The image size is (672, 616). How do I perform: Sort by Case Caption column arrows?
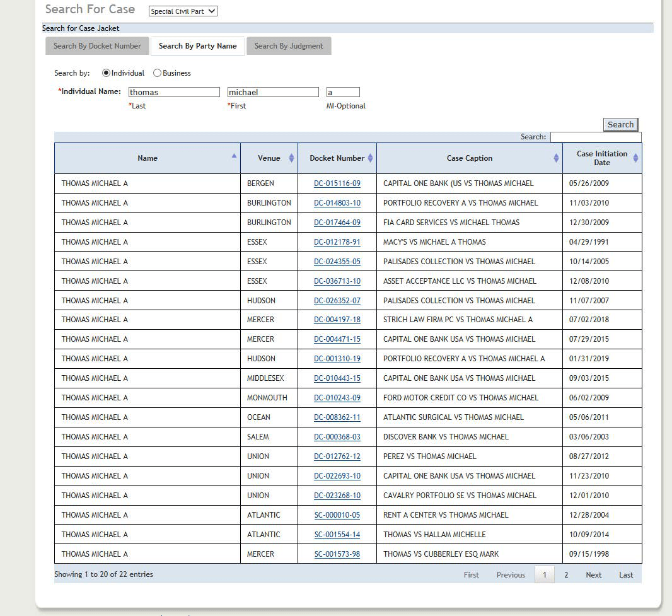(557, 158)
